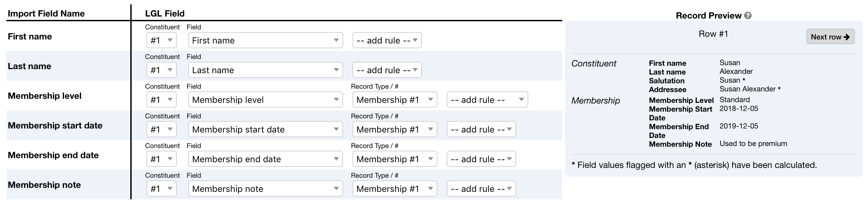Open add rule dropdown for Membership start date

tap(481, 129)
